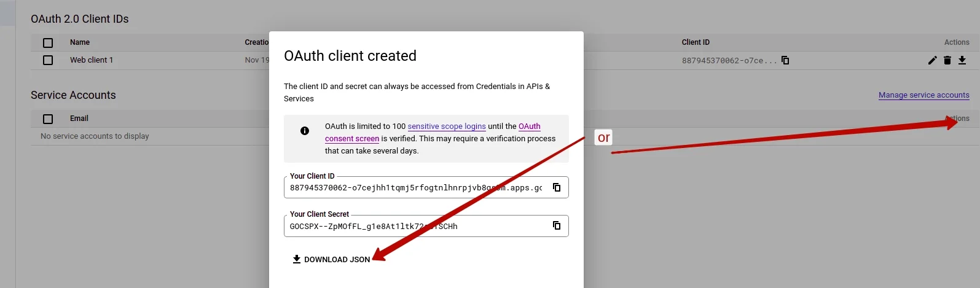Open the Manage service accounts link
This screenshot has height=288, width=980.
(x=923, y=95)
